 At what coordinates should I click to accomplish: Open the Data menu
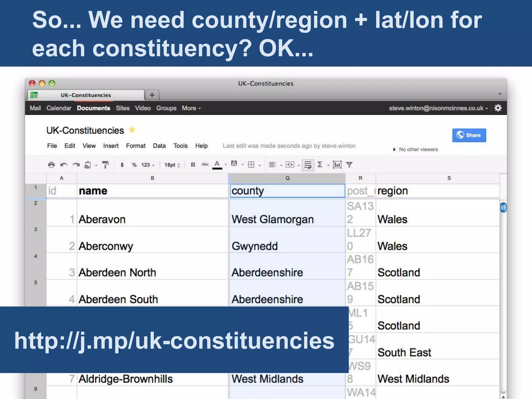(159, 146)
